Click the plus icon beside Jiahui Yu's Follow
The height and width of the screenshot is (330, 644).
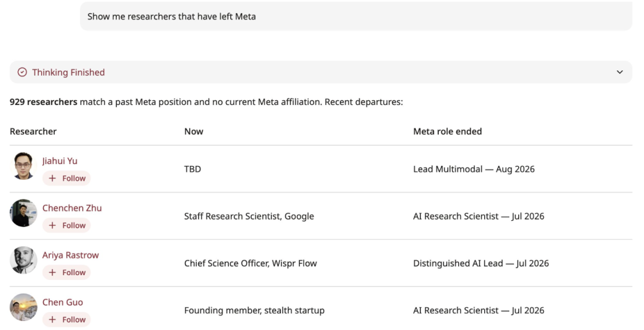click(52, 178)
